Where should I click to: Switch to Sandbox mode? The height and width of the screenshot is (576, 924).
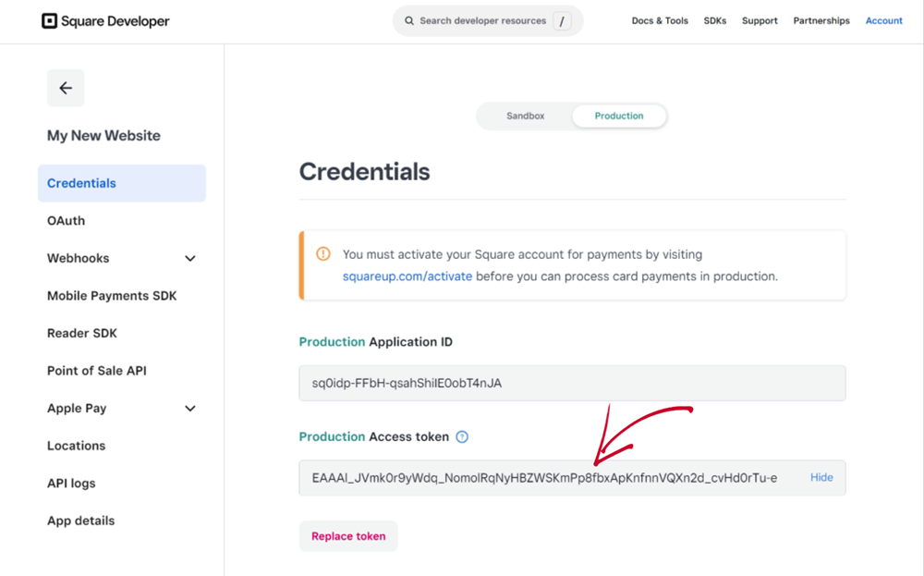click(525, 116)
